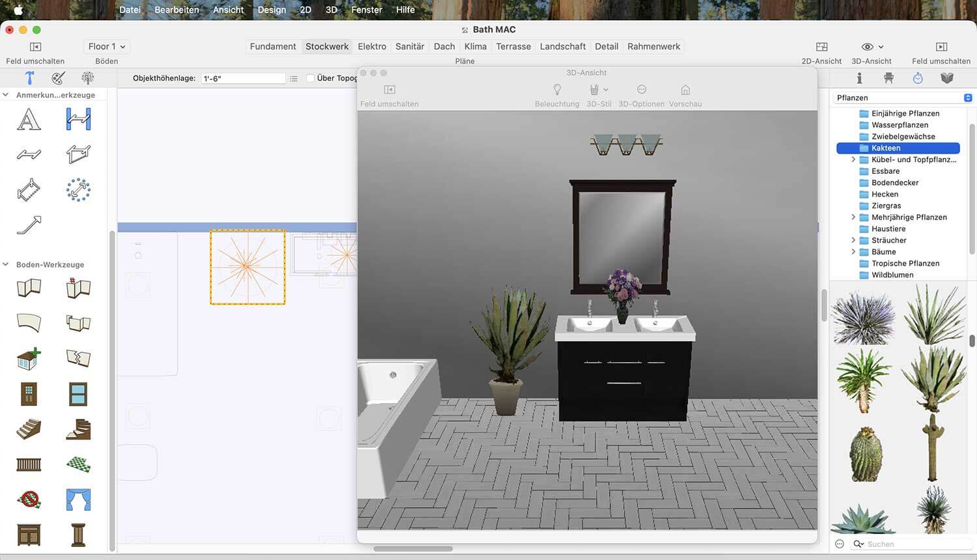
Task: Select the Curtains tool icon
Action: pyautogui.click(x=78, y=499)
